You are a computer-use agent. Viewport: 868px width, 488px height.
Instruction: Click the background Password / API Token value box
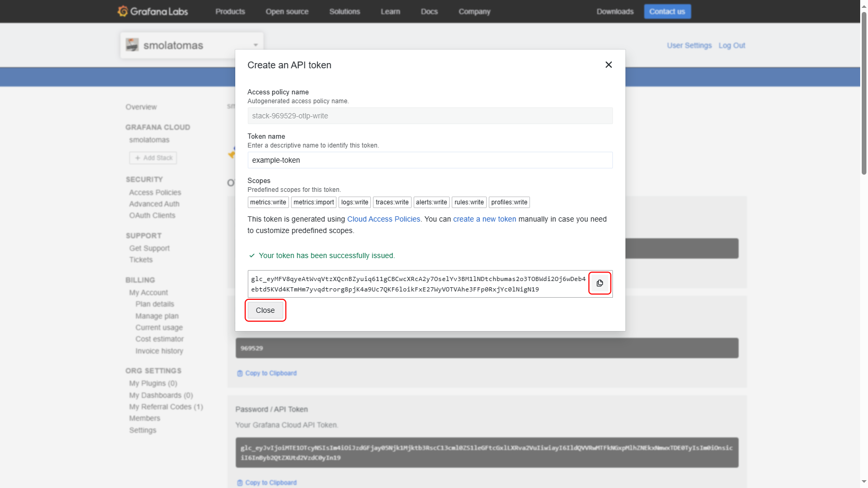click(487, 453)
